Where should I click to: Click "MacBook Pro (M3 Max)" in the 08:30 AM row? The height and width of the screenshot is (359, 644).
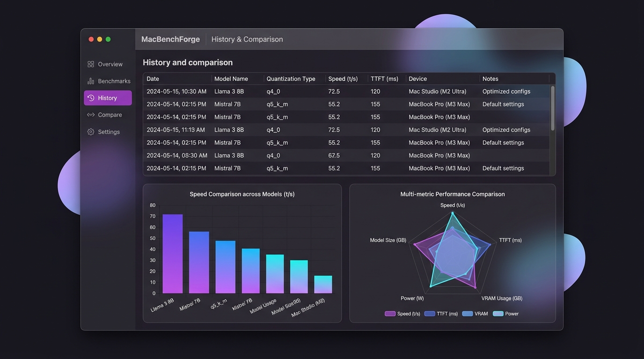439,155
